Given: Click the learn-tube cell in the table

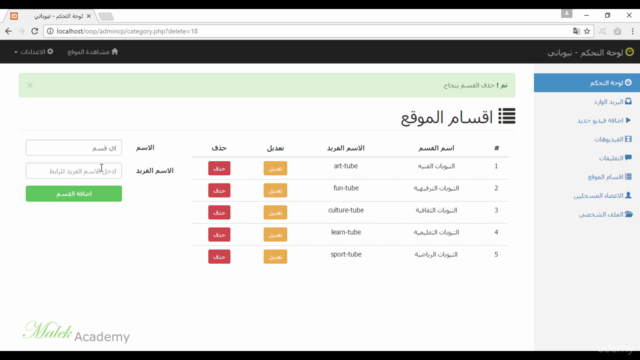Looking at the screenshot, I should [x=346, y=232].
